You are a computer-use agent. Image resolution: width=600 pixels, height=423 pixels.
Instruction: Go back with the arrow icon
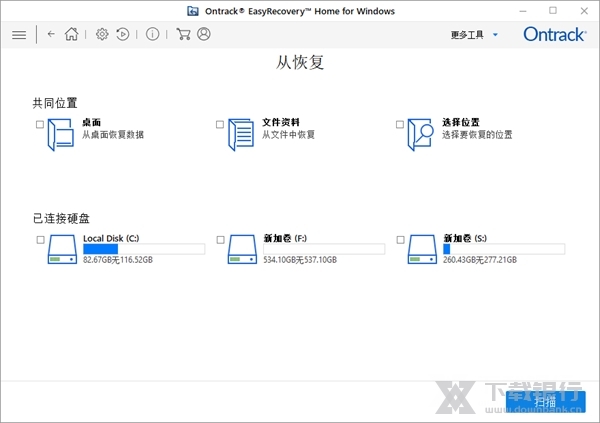(x=51, y=34)
